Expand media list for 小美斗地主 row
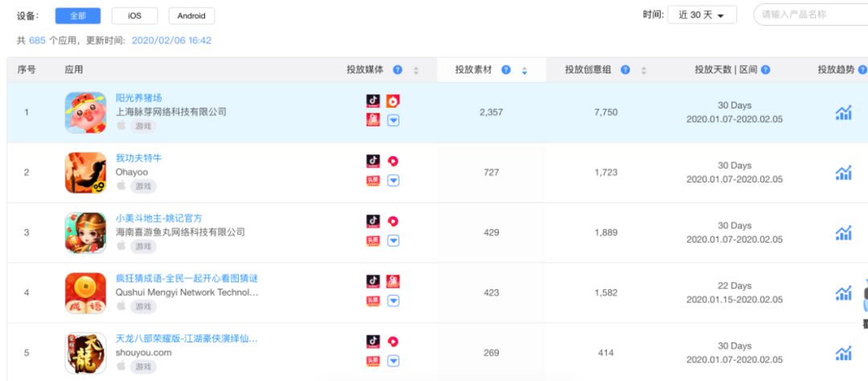Screen dimensions: 868x381 (x=393, y=240)
